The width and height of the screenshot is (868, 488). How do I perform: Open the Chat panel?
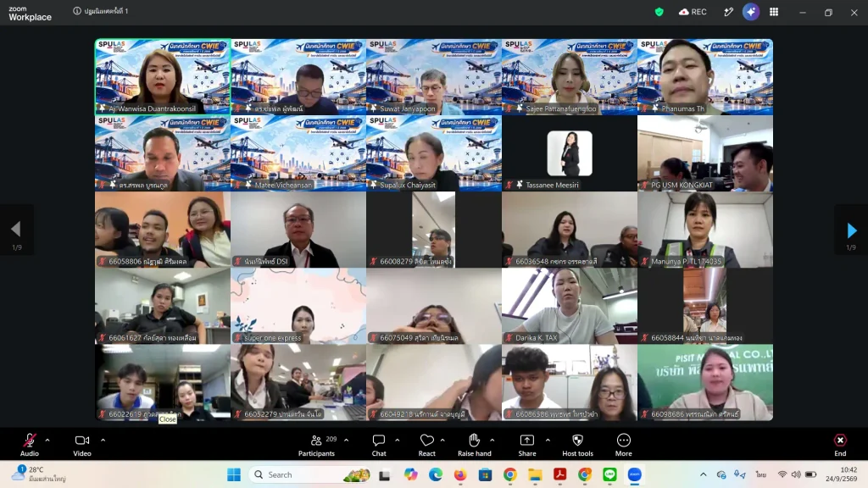point(379,444)
